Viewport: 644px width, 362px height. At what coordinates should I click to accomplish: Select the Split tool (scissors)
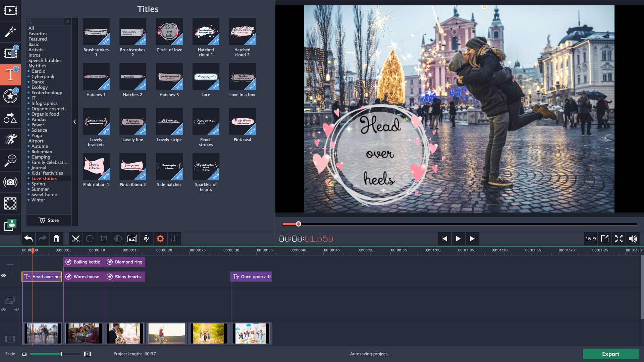(x=76, y=239)
